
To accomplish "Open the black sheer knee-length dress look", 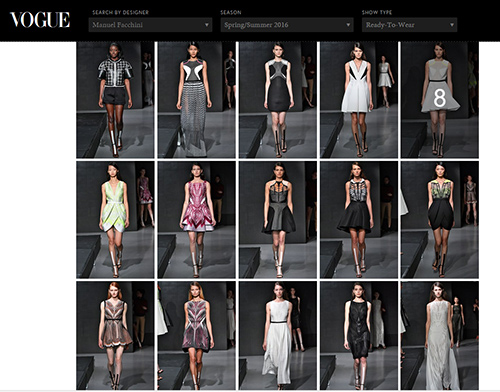I will [x=359, y=336].
